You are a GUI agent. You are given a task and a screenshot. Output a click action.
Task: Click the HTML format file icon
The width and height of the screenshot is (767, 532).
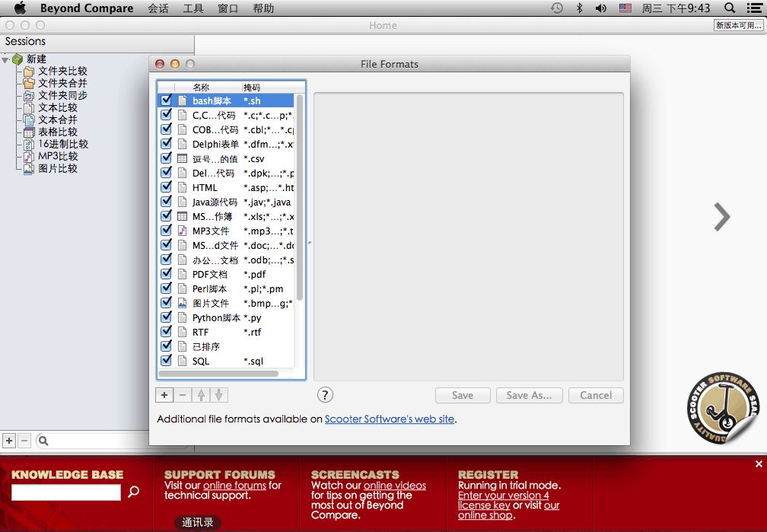point(182,187)
